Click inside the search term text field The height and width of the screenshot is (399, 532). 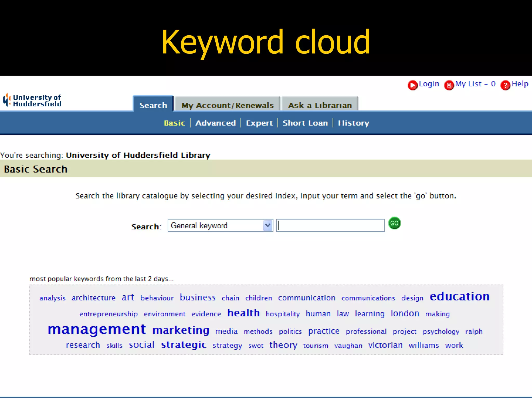(x=330, y=225)
